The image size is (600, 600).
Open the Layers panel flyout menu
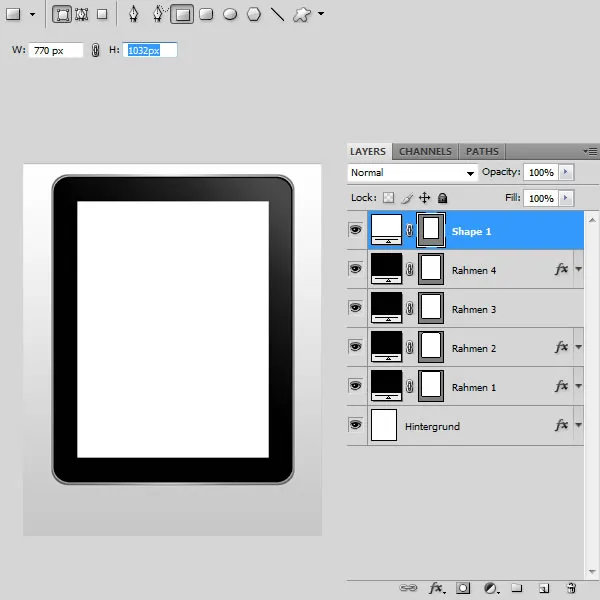591,152
